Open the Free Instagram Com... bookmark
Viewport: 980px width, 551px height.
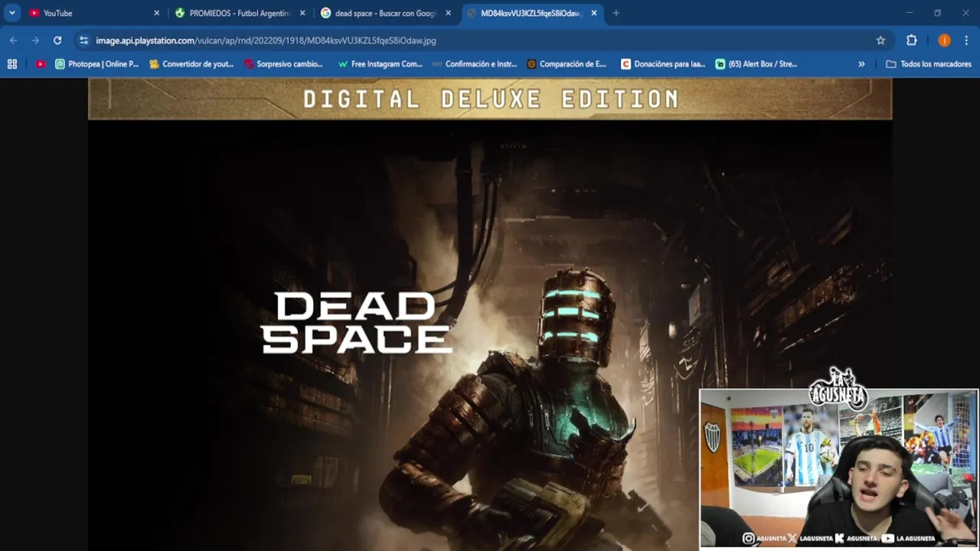[381, 64]
